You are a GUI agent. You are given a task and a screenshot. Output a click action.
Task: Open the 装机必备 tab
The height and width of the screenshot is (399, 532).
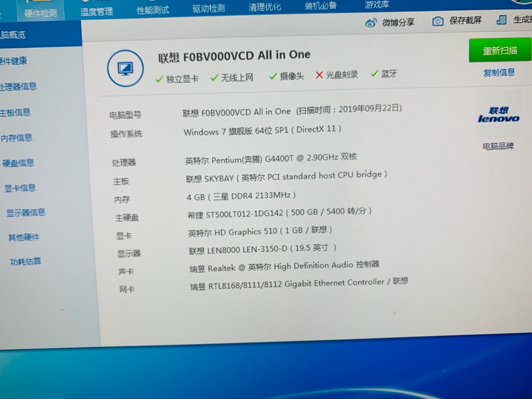click(320, 5)
